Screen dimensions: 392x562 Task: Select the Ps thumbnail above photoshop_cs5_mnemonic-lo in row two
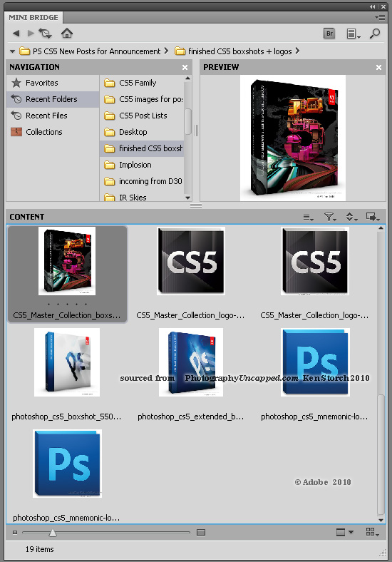[x=315, y=362]
